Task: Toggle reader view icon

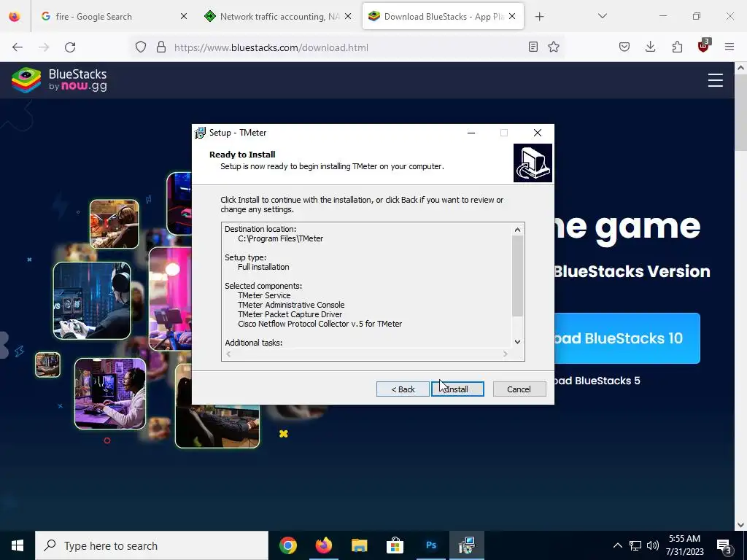Action: click(x=533, y=47)
